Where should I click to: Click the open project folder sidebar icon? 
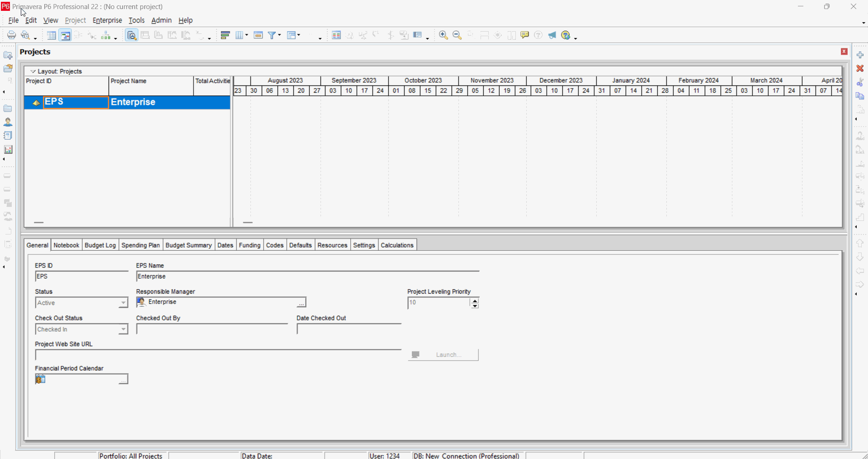pos(8,69)
